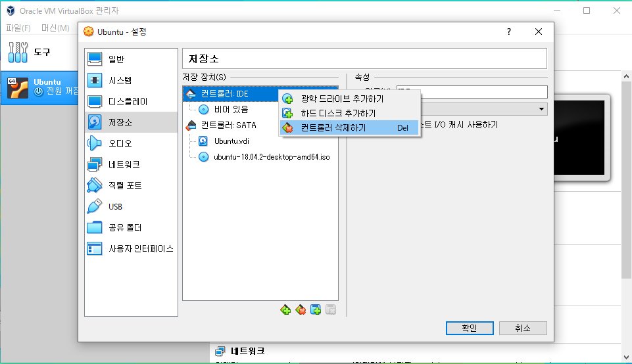Click the Manager scrollbar down arrow
The height and width of the screenshot is (364, 632).
coord(626,357)
